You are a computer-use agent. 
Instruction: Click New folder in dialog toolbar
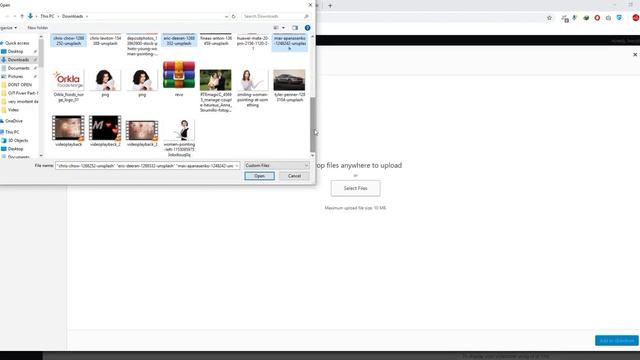(38, 28)
